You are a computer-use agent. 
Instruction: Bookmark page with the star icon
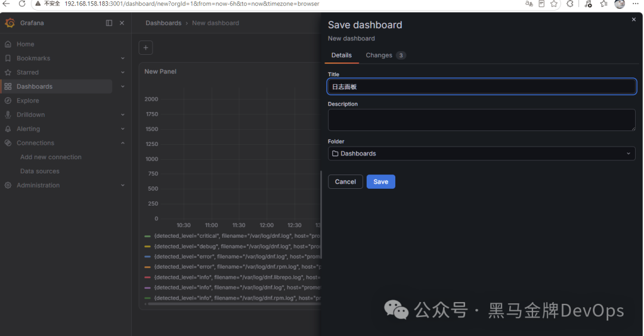point(554,4)
